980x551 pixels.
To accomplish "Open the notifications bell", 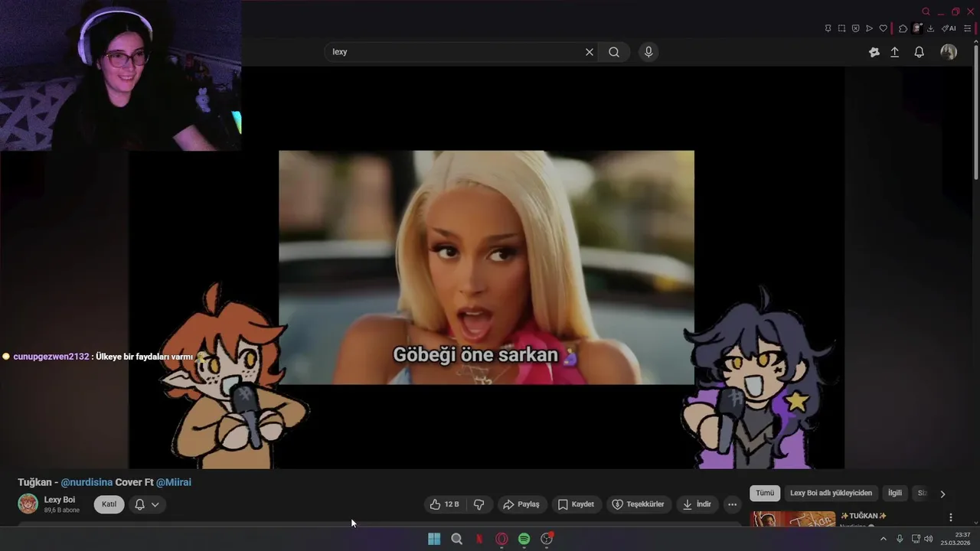I will pyautogui.click(x=920, y=52).
